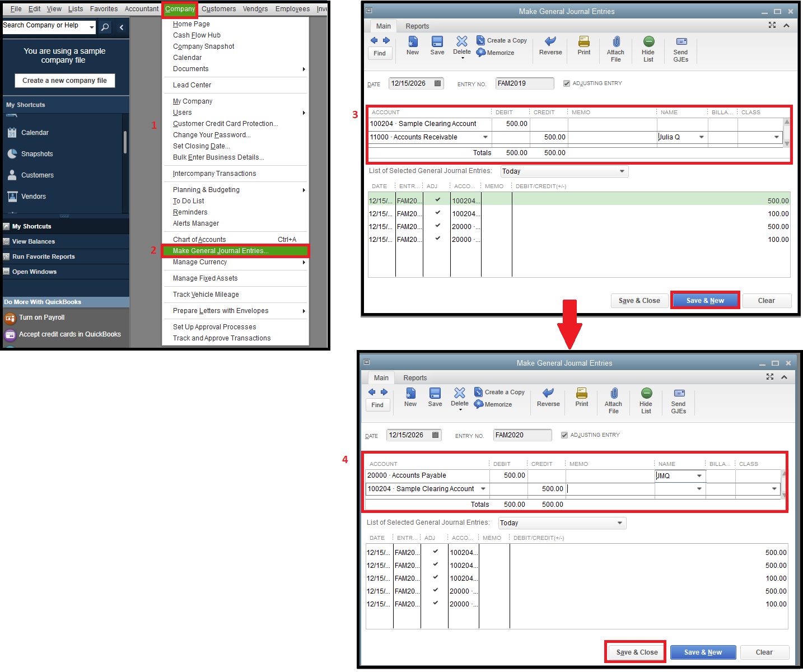
Task: Open the Print icon for the journal entry
Action: coord(583,46)
